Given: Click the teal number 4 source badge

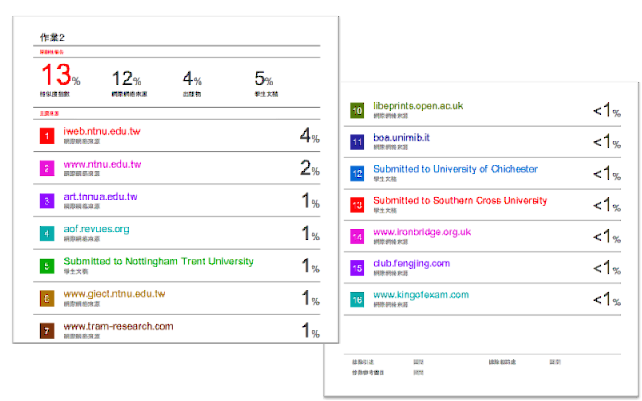Looking at the screenshot, I should 46,234.
